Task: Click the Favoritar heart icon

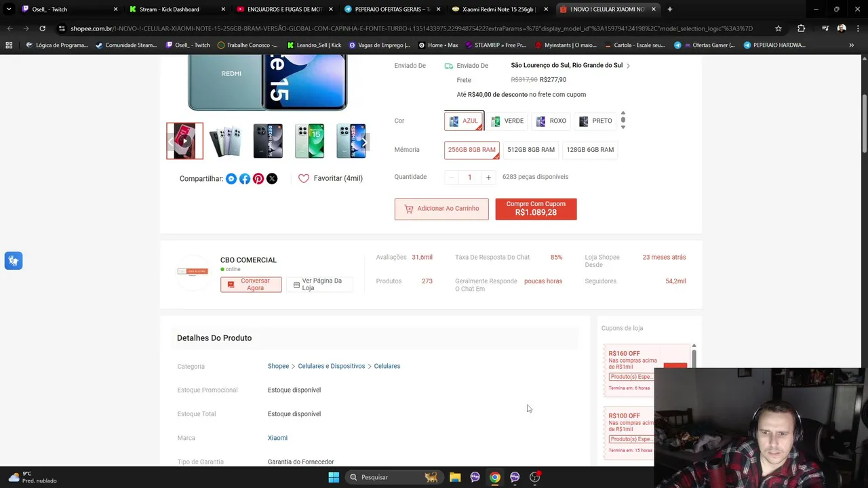Action: [x=304, y=178]
